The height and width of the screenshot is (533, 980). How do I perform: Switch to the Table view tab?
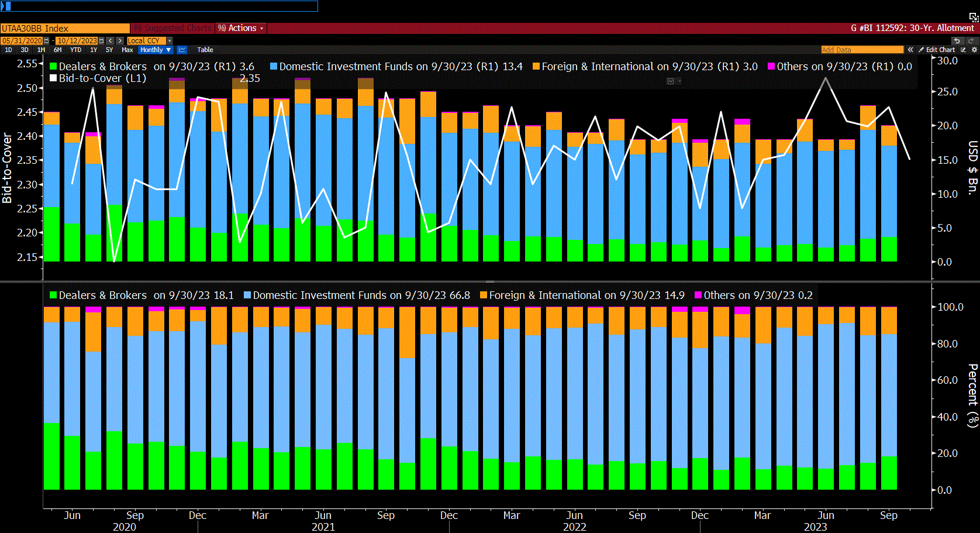click(205, 50)
